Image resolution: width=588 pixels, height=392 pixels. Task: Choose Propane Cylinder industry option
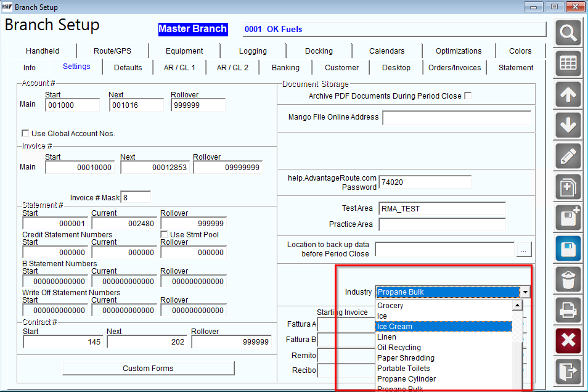444,379
